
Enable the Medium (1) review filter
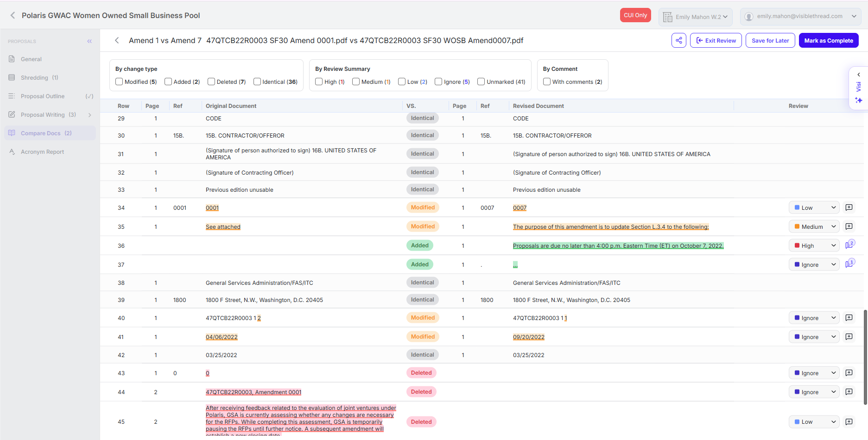pos(356,82)
